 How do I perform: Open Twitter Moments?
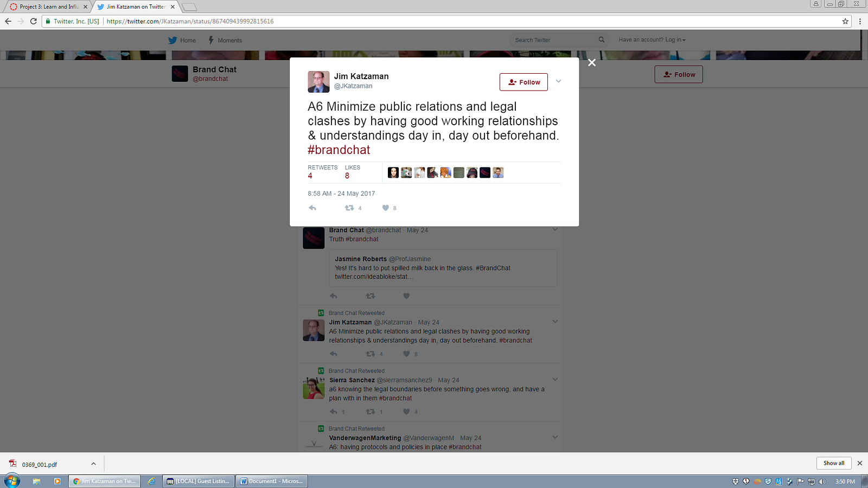[x=225, y=40]
